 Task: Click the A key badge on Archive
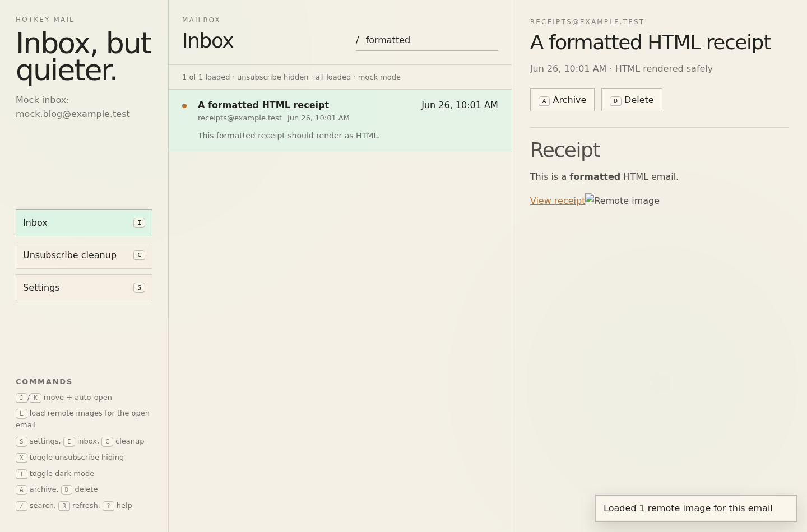coord(544,101)
